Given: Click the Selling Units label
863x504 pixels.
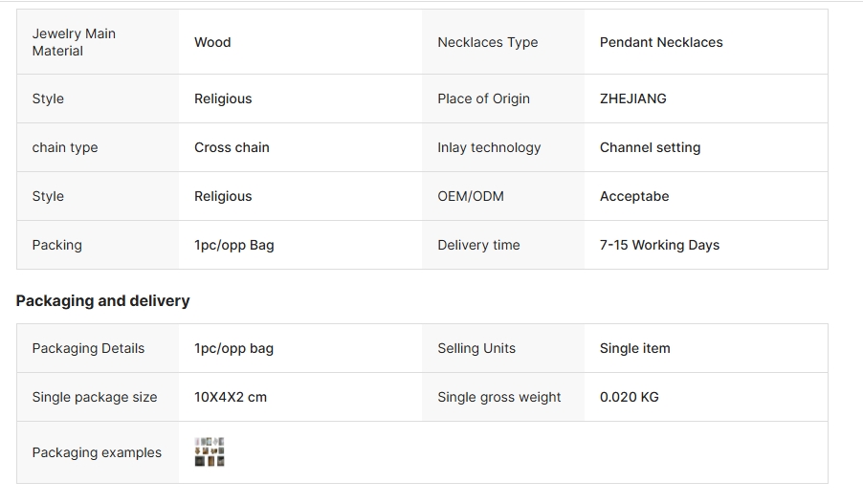Looking at the screenshot, I should tap(476, 348).
